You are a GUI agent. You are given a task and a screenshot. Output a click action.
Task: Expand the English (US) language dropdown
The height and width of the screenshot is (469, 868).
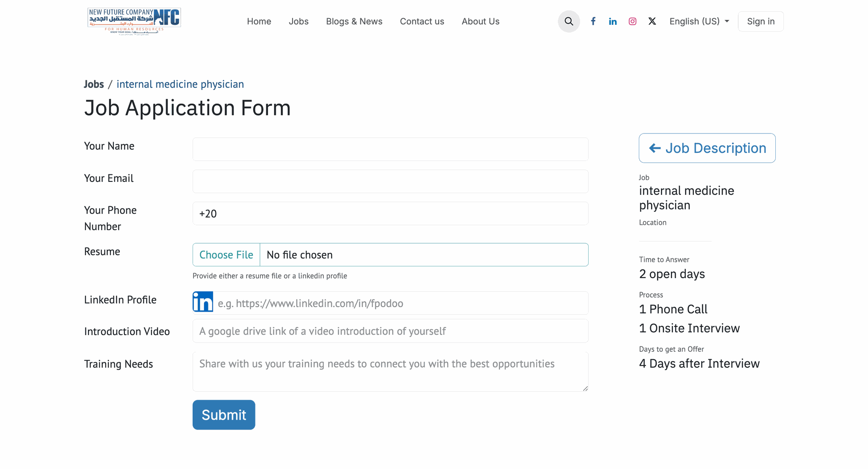pos(699,21)
